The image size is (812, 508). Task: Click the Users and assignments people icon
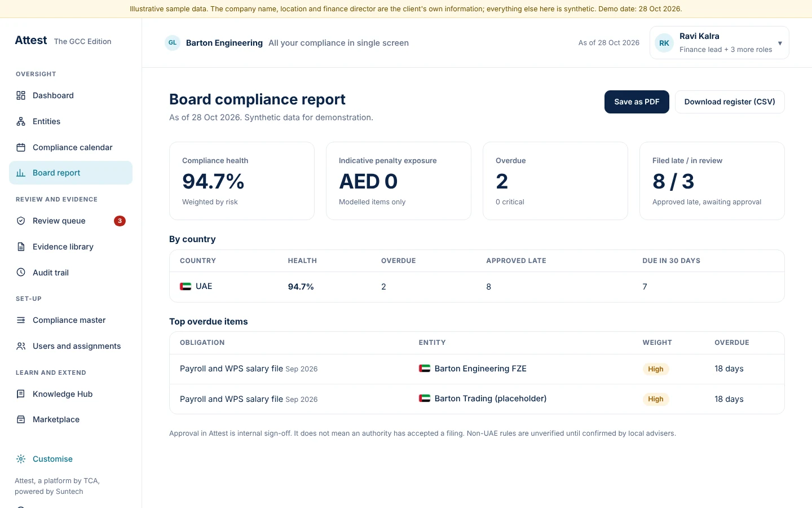click(x=21, y=346)
